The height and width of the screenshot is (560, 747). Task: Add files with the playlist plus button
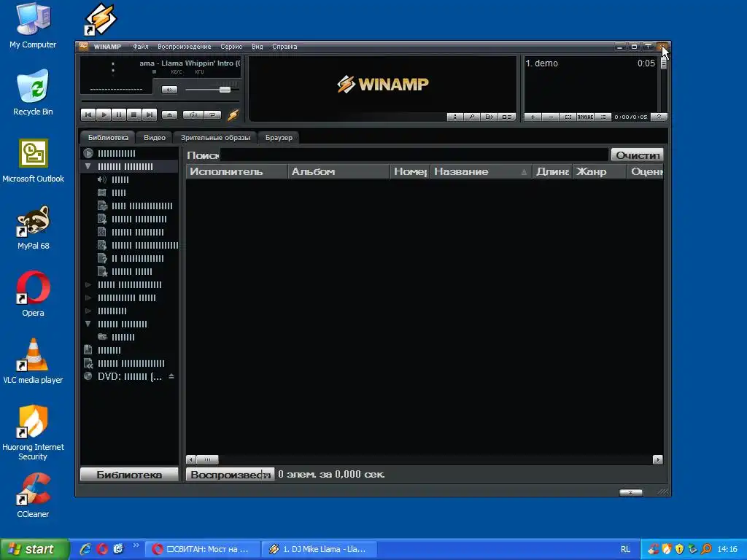point(533,117)
